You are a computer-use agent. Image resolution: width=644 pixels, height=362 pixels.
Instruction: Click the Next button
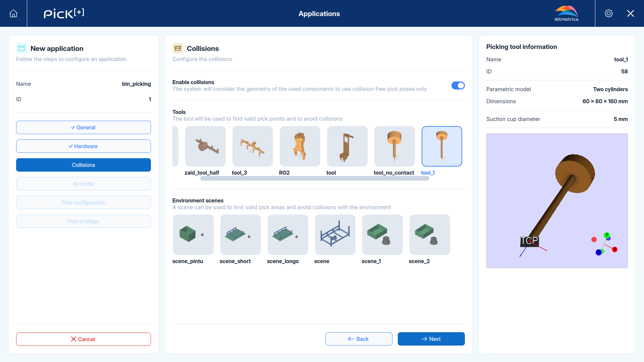pos(431,339)
